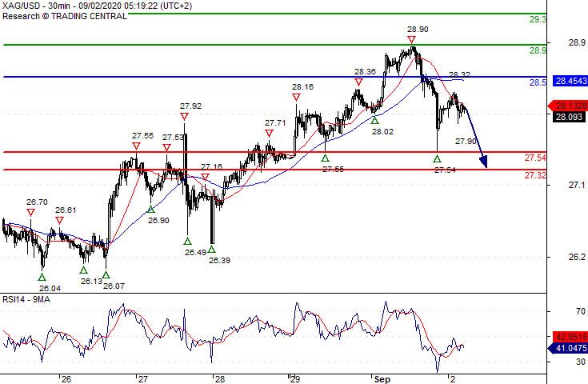Select the green triangle at the 26.39 low

211,249
